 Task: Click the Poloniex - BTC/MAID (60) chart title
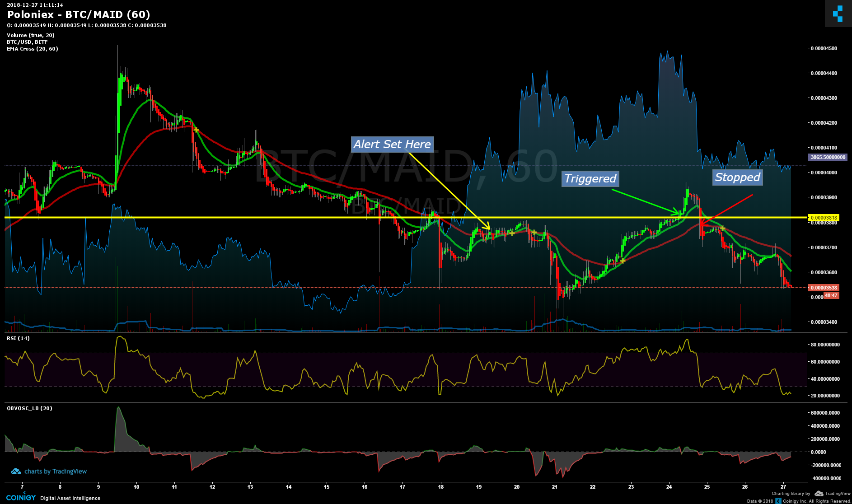pyautogui.click(x=79, y=15)
